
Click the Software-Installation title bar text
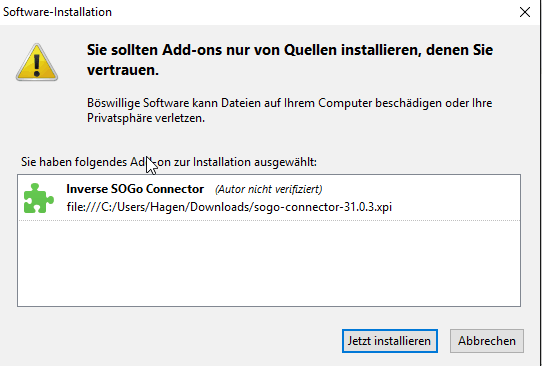click(x=57, y=12)
